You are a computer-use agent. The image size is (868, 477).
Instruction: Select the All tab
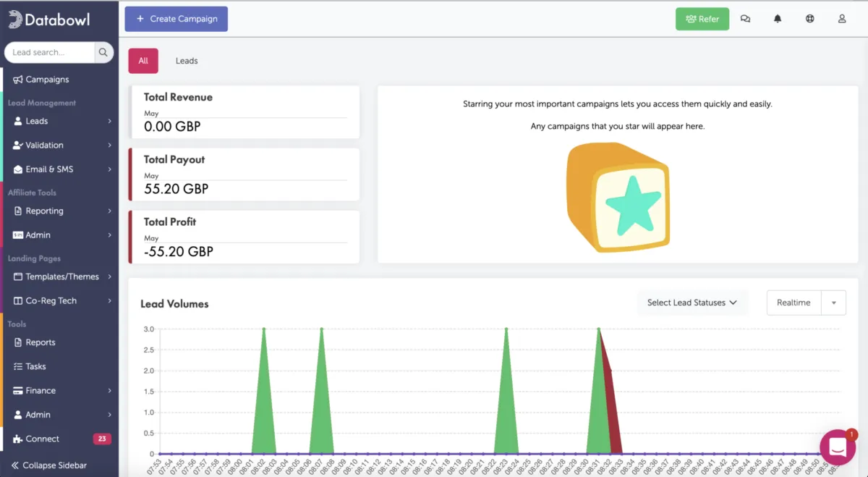click(143, 61)
